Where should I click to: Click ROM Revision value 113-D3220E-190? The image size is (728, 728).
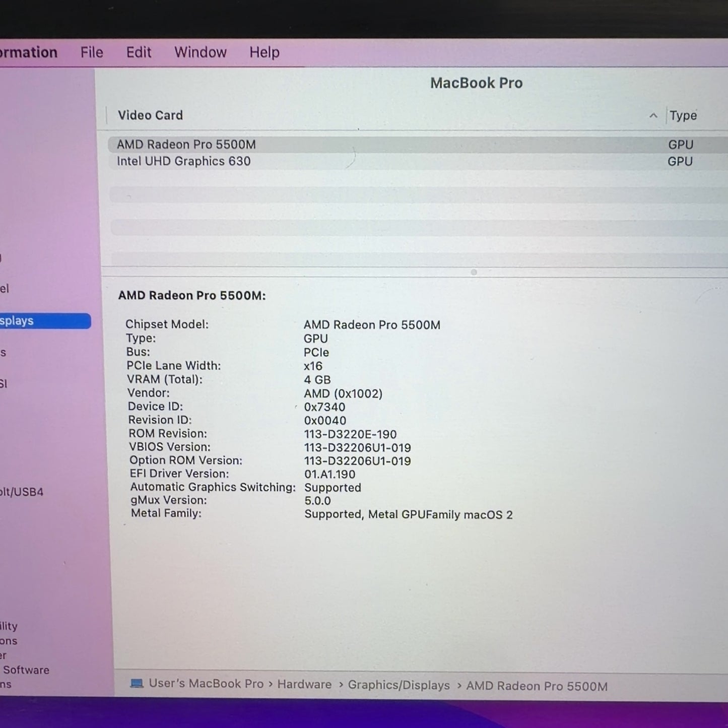pyautogui.click(x=350, y=434)
